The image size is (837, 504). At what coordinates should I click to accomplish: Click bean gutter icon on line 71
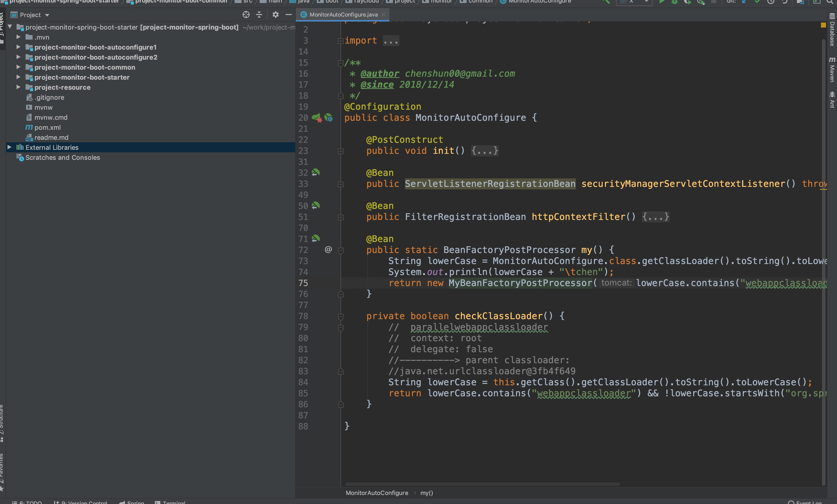tap(316, 238)
